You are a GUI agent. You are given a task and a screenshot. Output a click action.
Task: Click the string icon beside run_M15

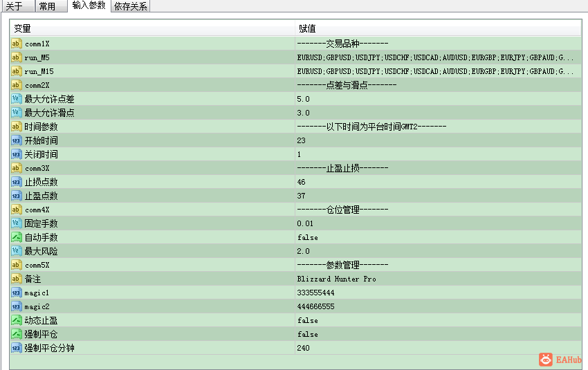(x=16, y=71)
